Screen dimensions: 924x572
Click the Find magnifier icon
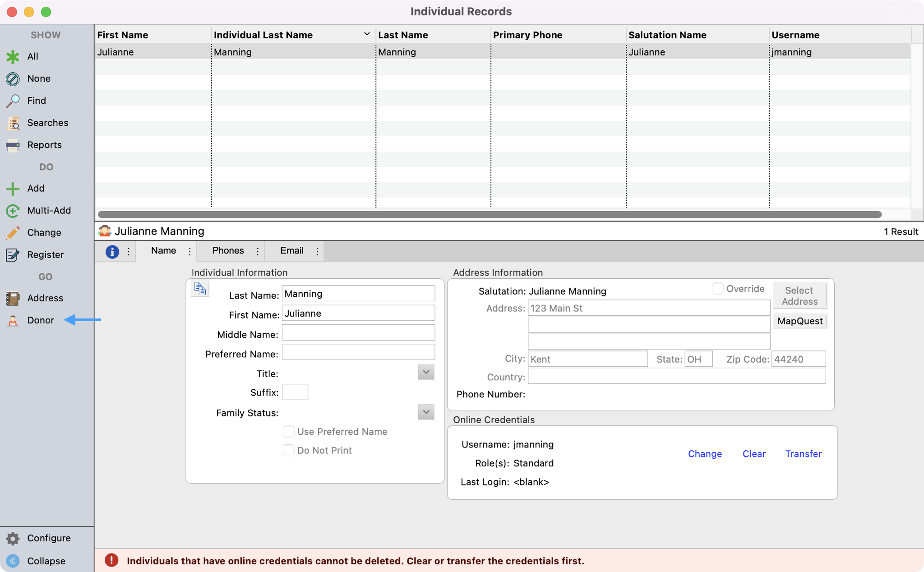pyautogui.click(x=13, y=101)
